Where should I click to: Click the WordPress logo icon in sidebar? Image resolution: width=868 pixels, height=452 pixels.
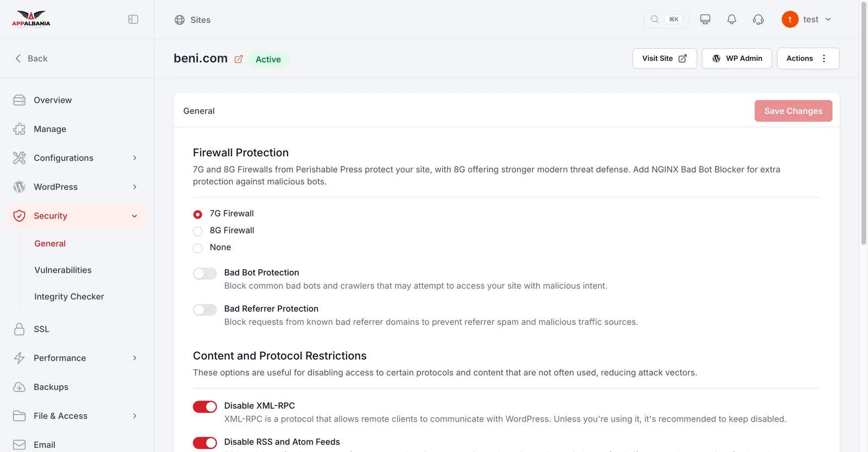point(20,187)
